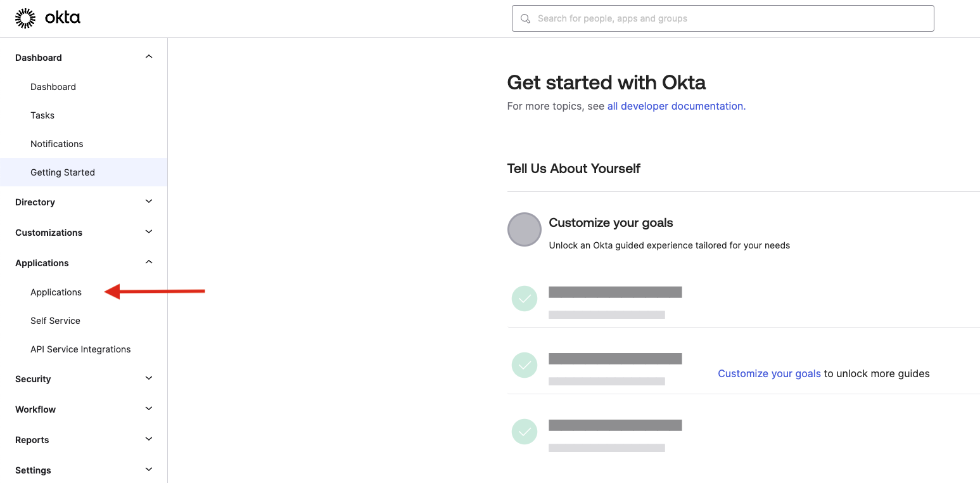980x483 pixels.
Task: Open API Service Integrations page
Action: 80,349
